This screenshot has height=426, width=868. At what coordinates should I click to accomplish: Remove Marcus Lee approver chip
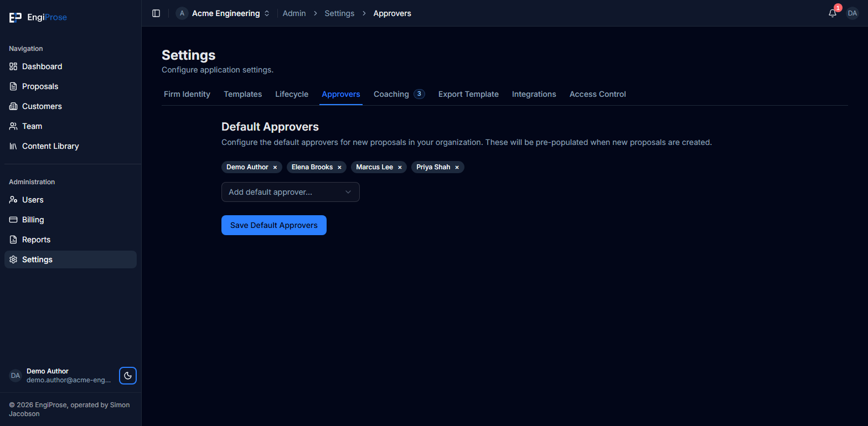(x=400, y=167)
